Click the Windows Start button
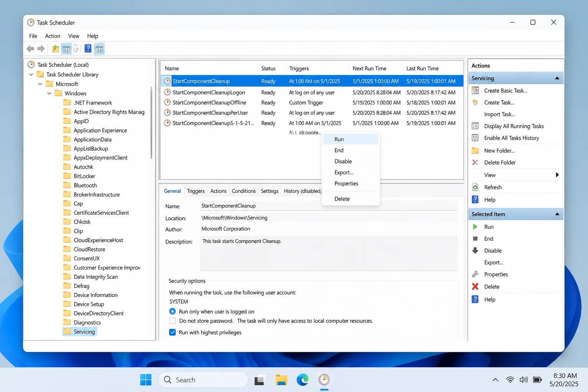The height and width of the screenshot is (392, 588). click(x=146, y=380)
